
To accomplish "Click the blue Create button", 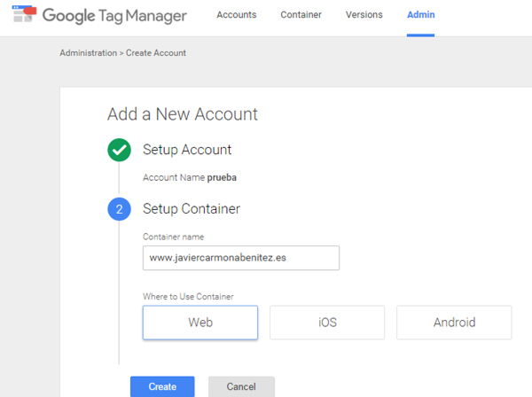I will point(162,386).
